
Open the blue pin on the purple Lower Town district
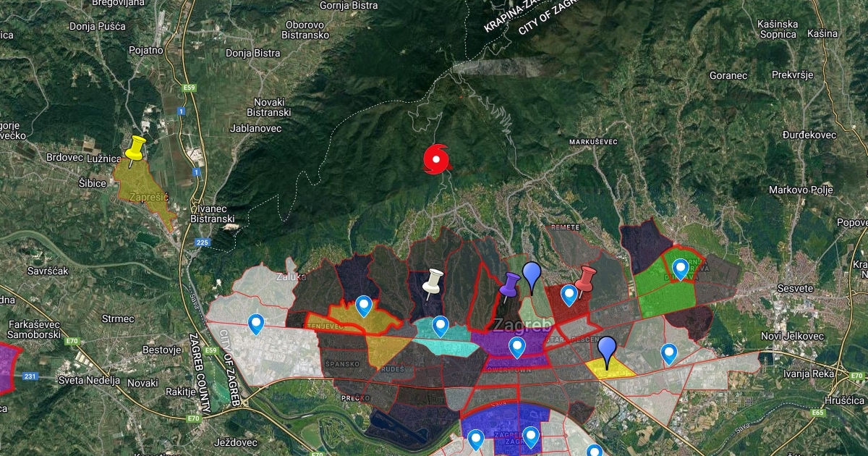point(516,347)
